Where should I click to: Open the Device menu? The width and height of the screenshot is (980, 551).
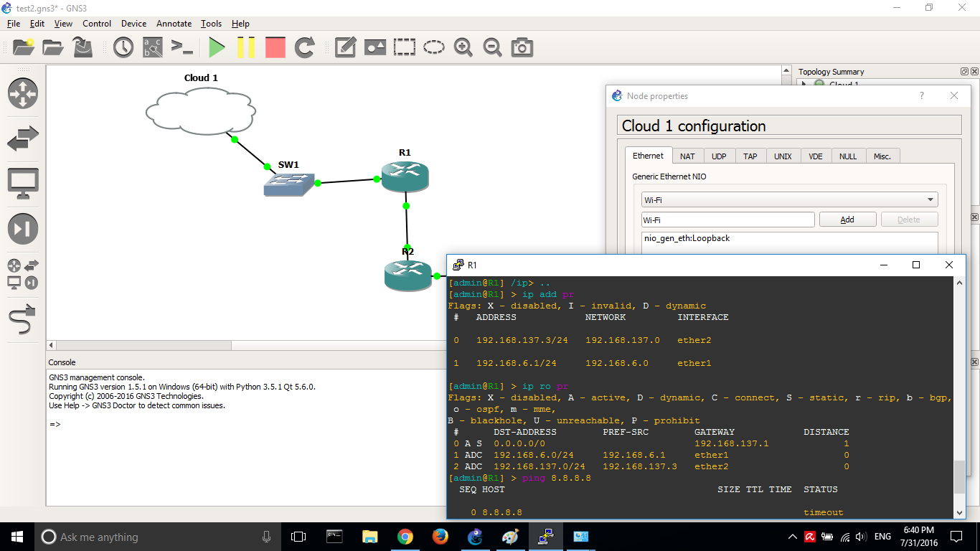[x=134, y=24]
